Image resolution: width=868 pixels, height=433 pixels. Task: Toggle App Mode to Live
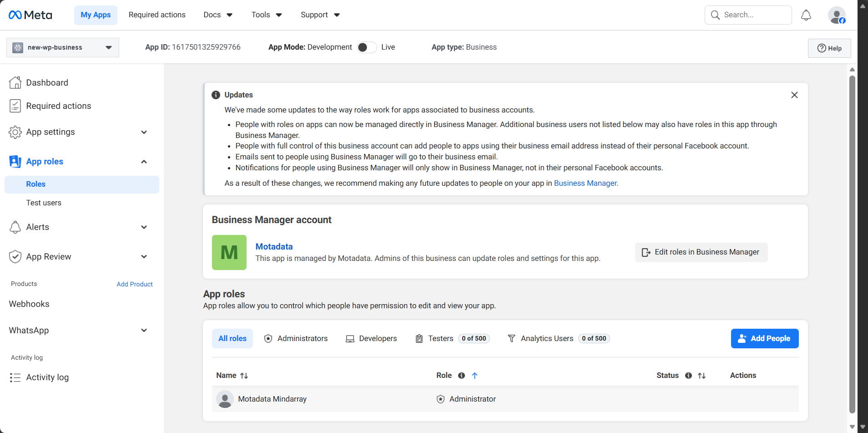point(367,47)
